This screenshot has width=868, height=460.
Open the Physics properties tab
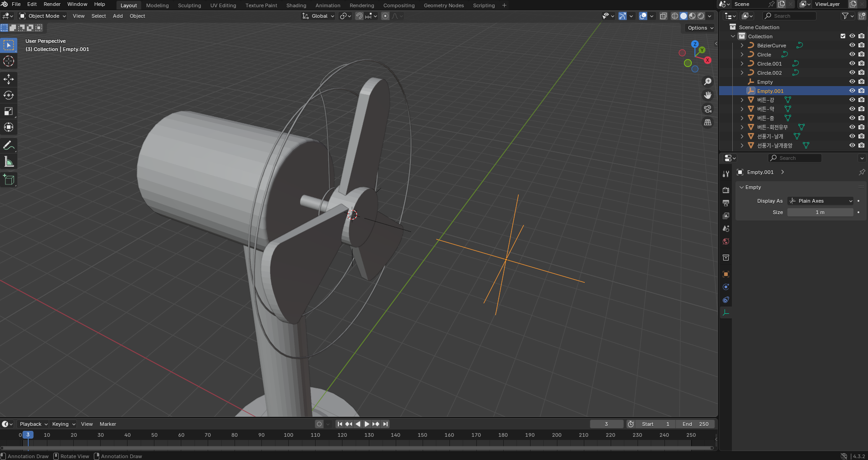point(726,287)
